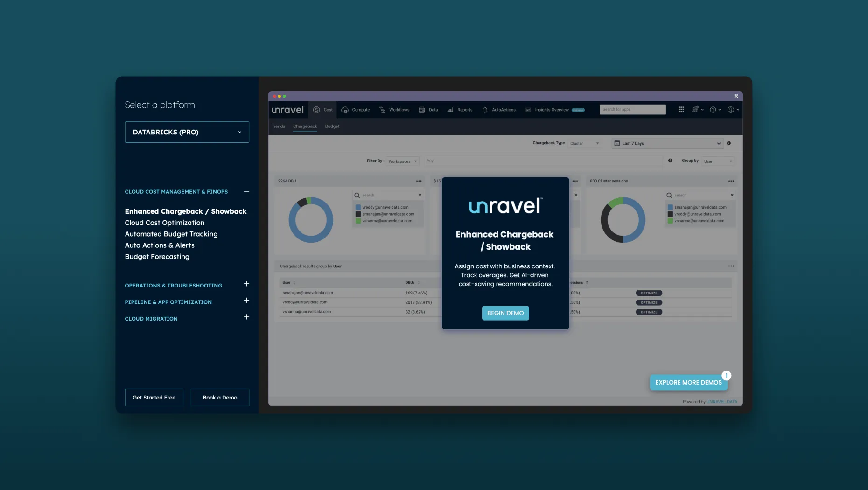This screenshot has height=490, width=868.
Task: Click the Begin Demo button
Action: [505, 313]
